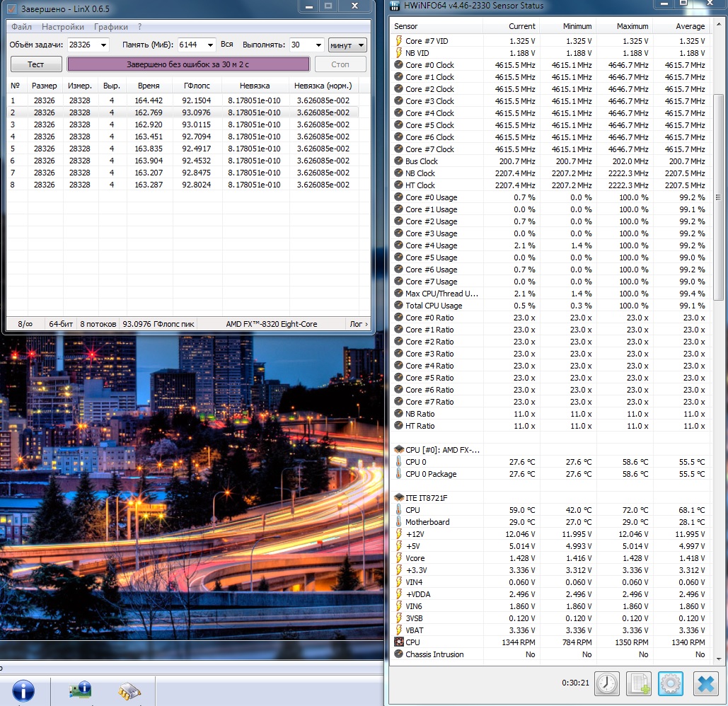
Task: Click the circuit board info icon in bottom toolbar
Action: coord(80,690)
